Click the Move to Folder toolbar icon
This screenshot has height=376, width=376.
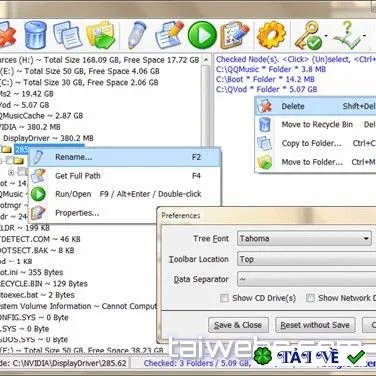click(101, 35)
